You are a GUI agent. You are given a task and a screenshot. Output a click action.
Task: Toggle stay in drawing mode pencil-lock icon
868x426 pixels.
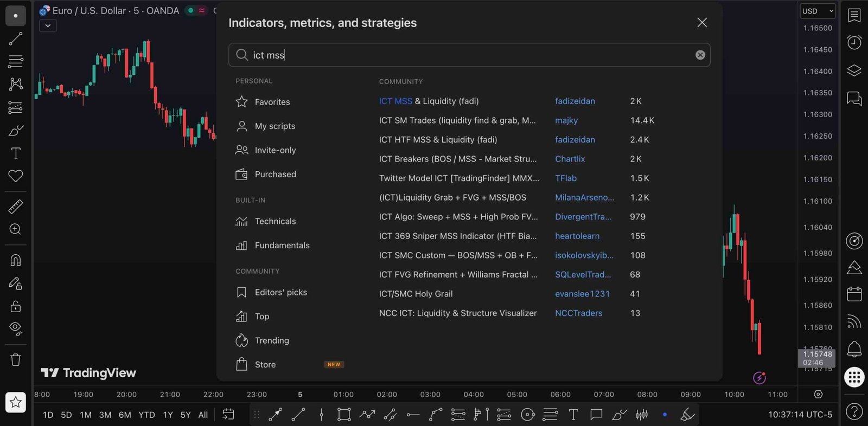[16, 283]
